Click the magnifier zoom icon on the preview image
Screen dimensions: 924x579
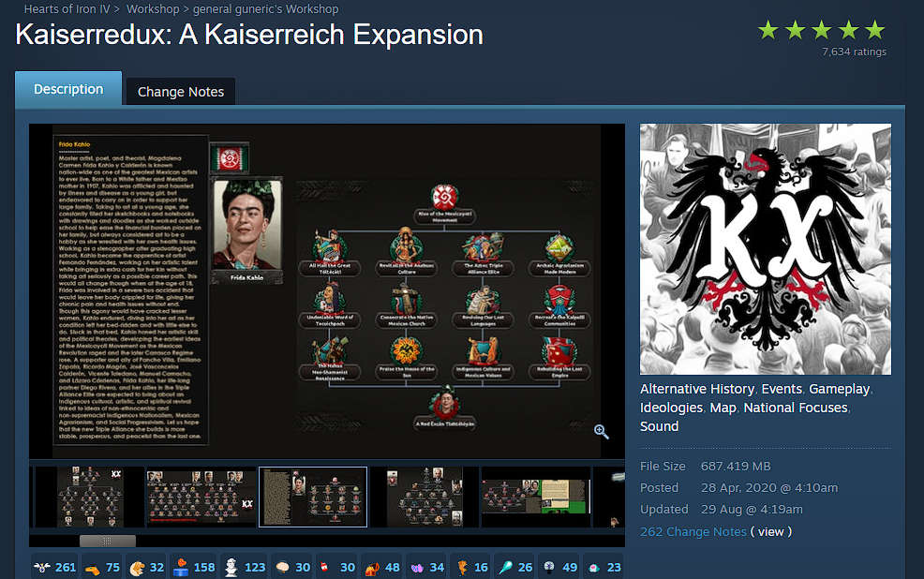[x=601, y=432]
